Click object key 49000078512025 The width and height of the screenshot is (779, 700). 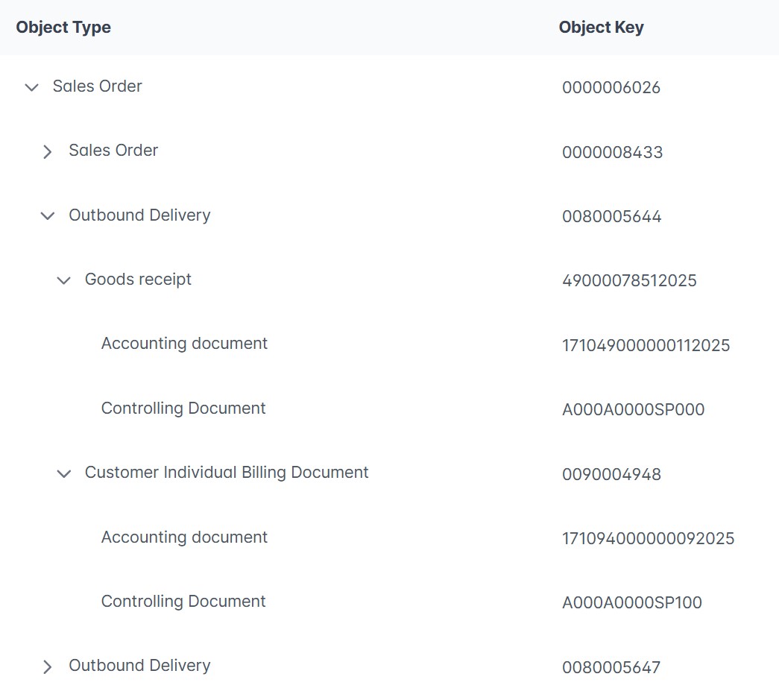point(629,281)
